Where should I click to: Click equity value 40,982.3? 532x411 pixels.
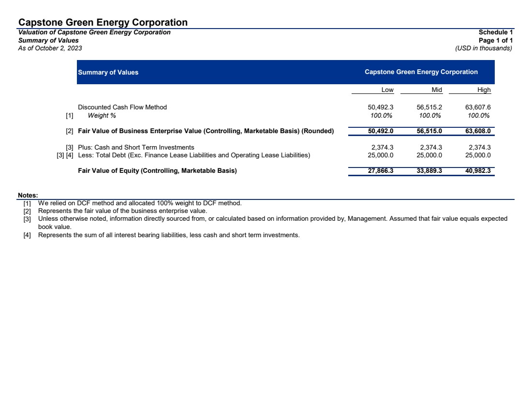[x=478, y=170]
